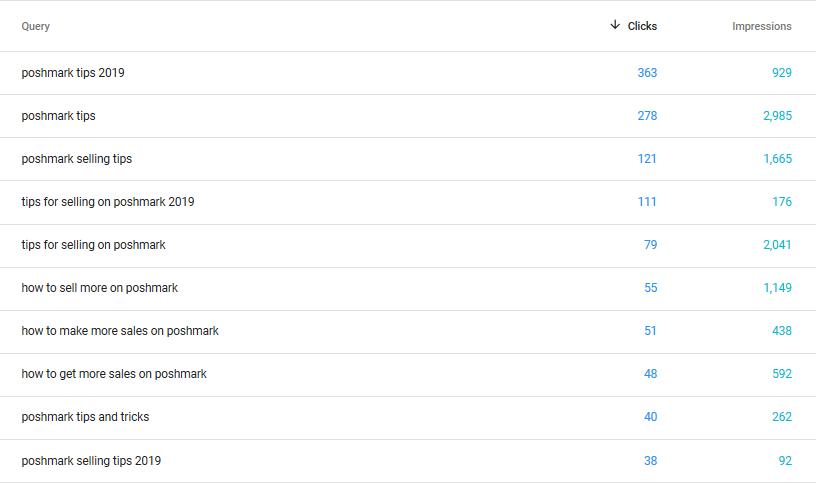Click the 363 clicks value
Viewport: 816px width, 483px height.
coord(647,73)
